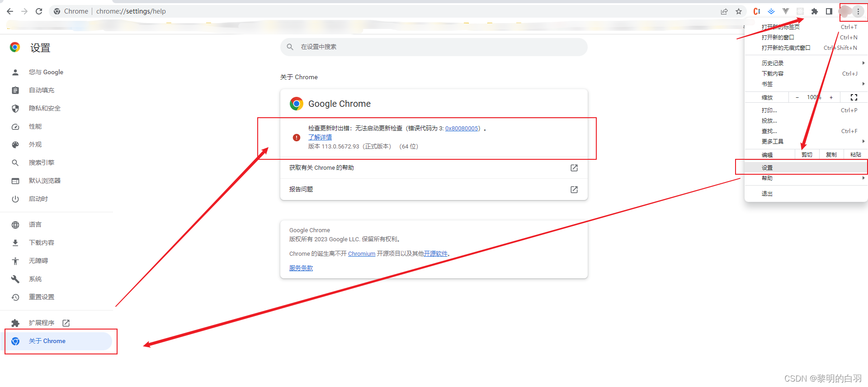868x387 pixels.
Task: Choose 打开新的标签页 from the menu
Action: point(806,27)
